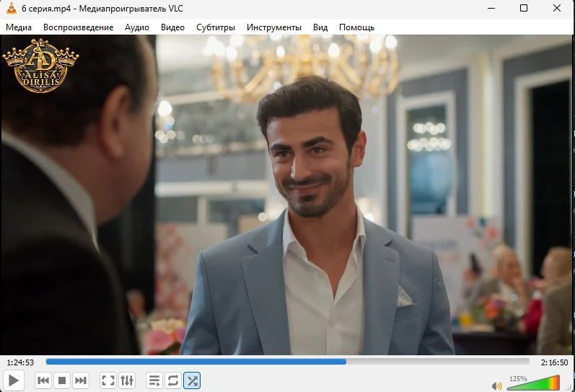
Task: Mute audio via speaker icon
Action: coord(496,386)
